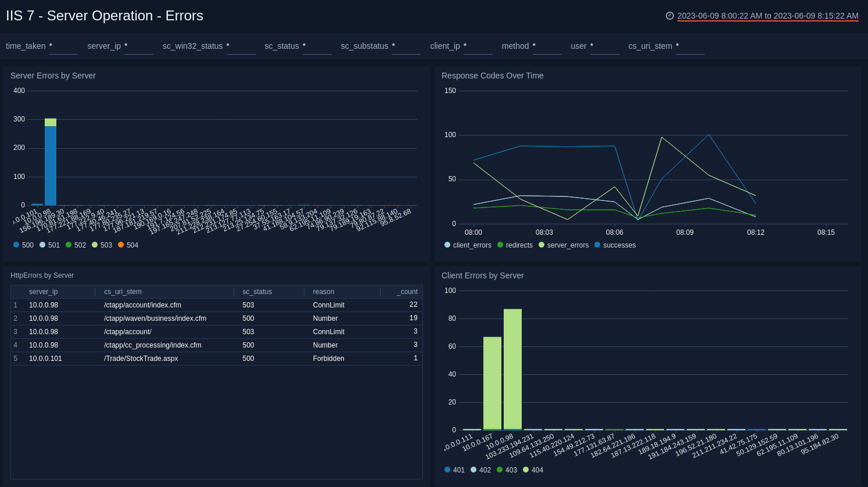
Task: Sort table by the _count column header
Action: click(x=407, y=292)
